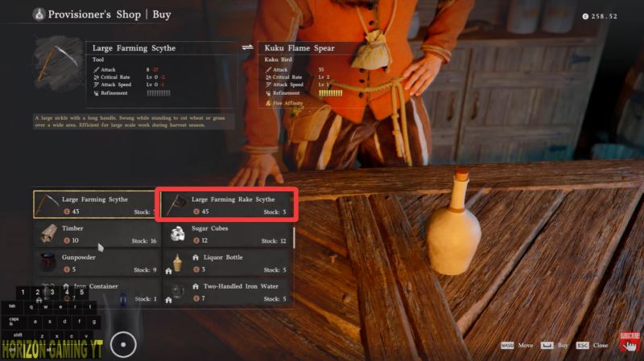Click the Timber item icon
This screenshot has width=644, height=361.
click(x=48, y=234)
